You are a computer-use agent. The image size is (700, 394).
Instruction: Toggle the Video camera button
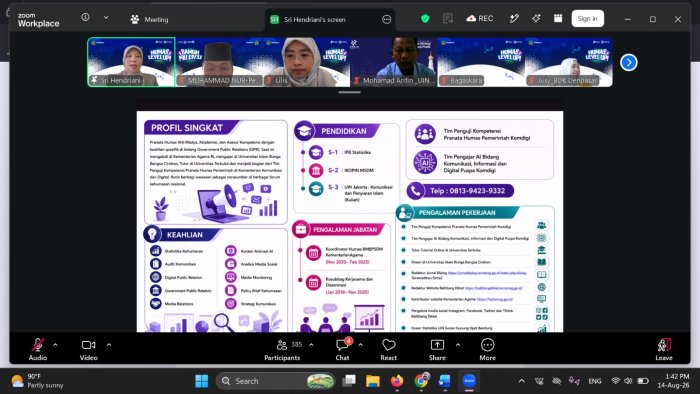(x=88, y=349)
